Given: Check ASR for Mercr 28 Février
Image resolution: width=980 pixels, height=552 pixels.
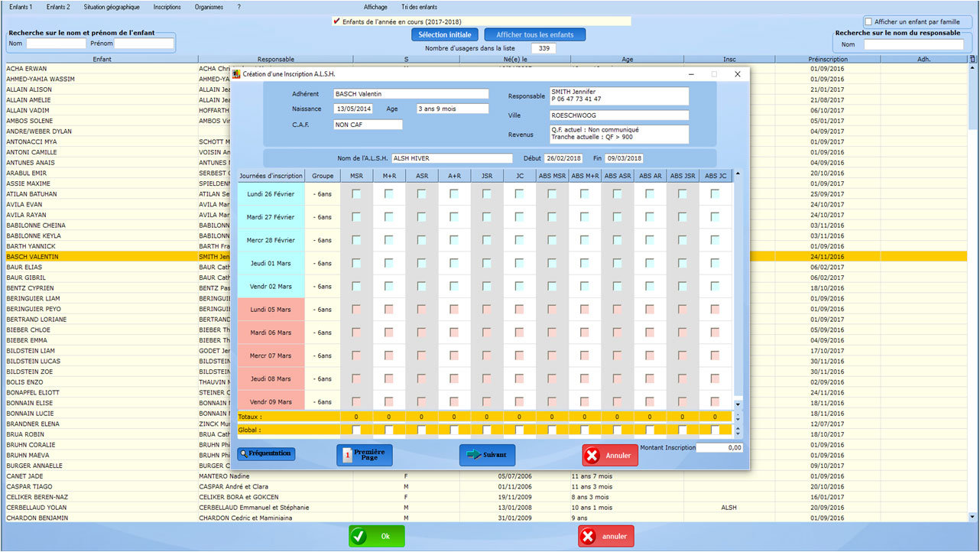Looking at the screenshot, I should tap(422, 240).
